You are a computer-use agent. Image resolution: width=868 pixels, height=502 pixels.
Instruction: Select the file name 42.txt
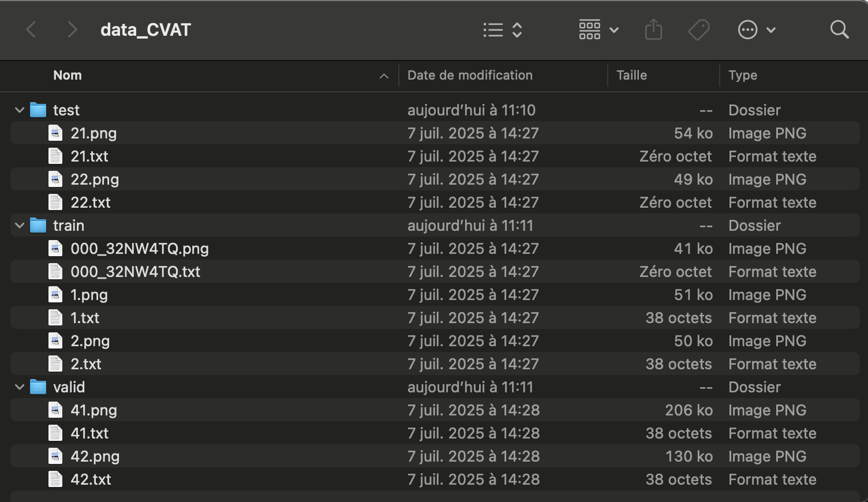tap(91, 479)
